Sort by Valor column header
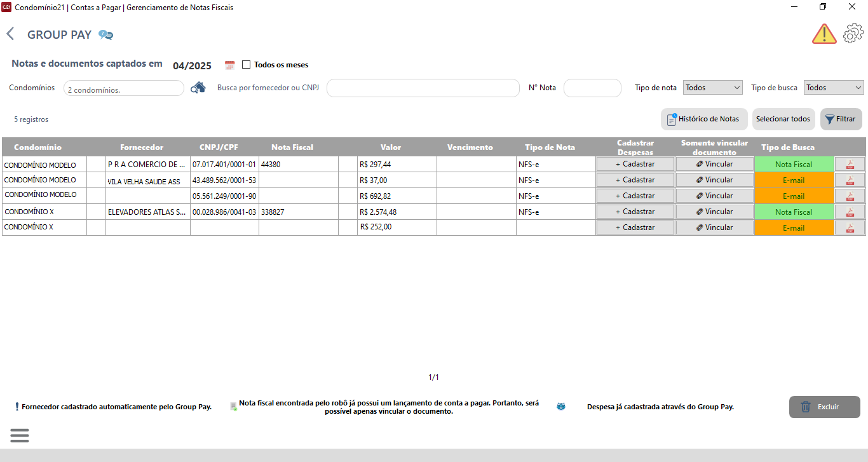This screenshot has height=462, width=868. tap(391, 147)
